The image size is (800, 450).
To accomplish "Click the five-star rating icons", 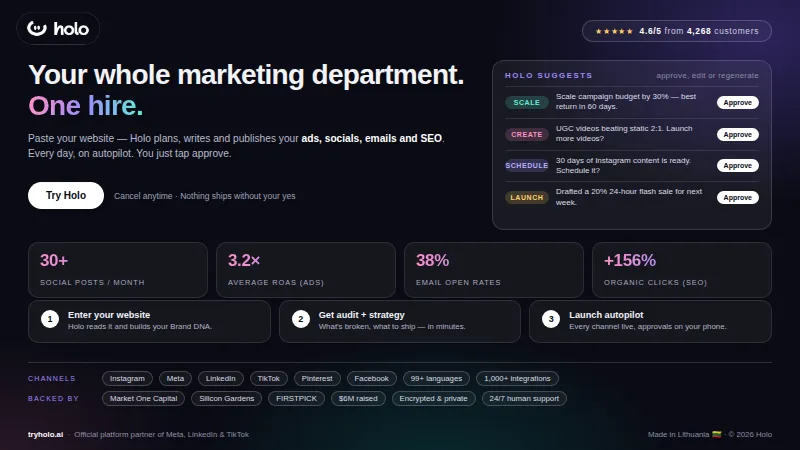I will tap(614, 31).
